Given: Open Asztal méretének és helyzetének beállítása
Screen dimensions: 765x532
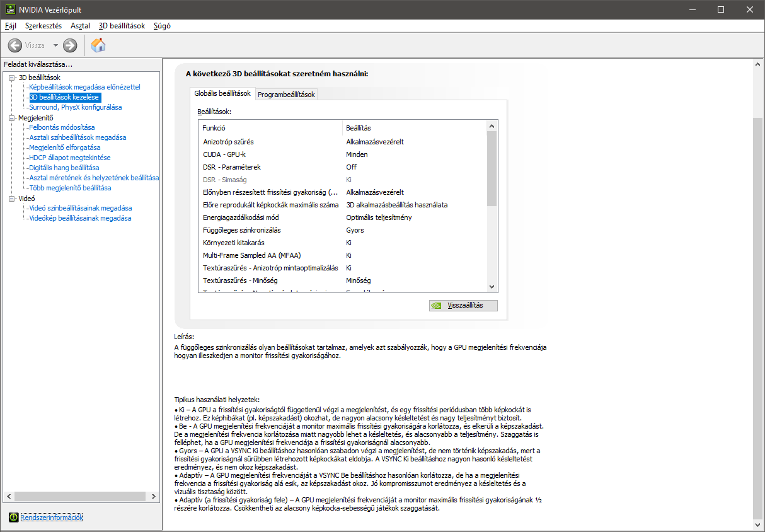Looking at the screenshot, I should click(94, 178).
